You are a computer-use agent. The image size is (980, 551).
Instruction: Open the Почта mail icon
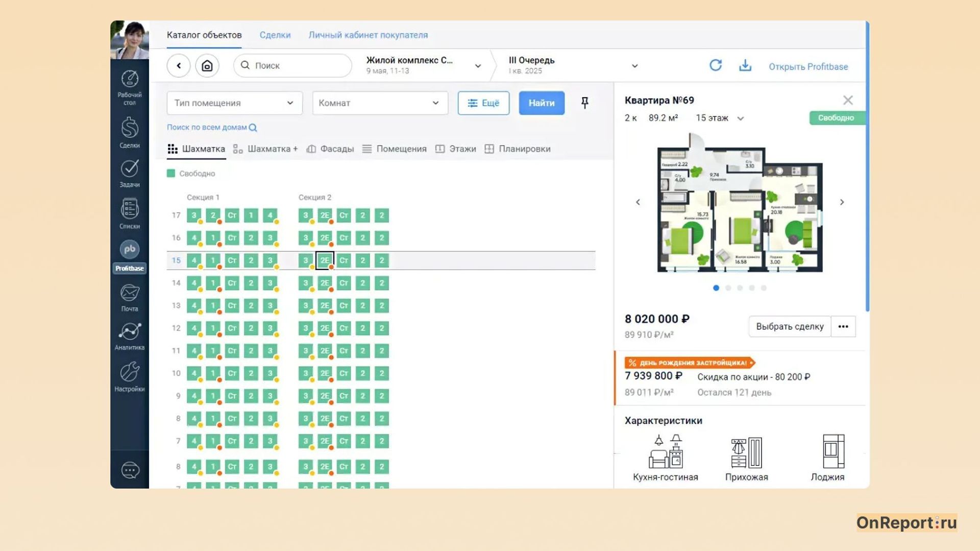pyautogui.click(x=130, y=293)
